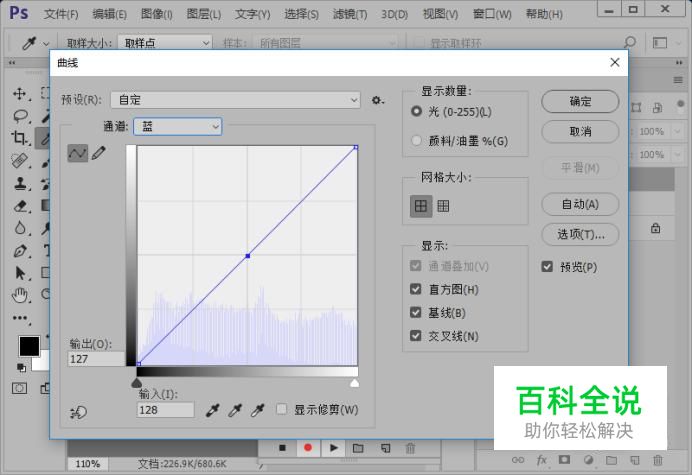The image size is (692, 475).
Task: Close the 曲线 curves dialog
Action: (x=615, y=63)
